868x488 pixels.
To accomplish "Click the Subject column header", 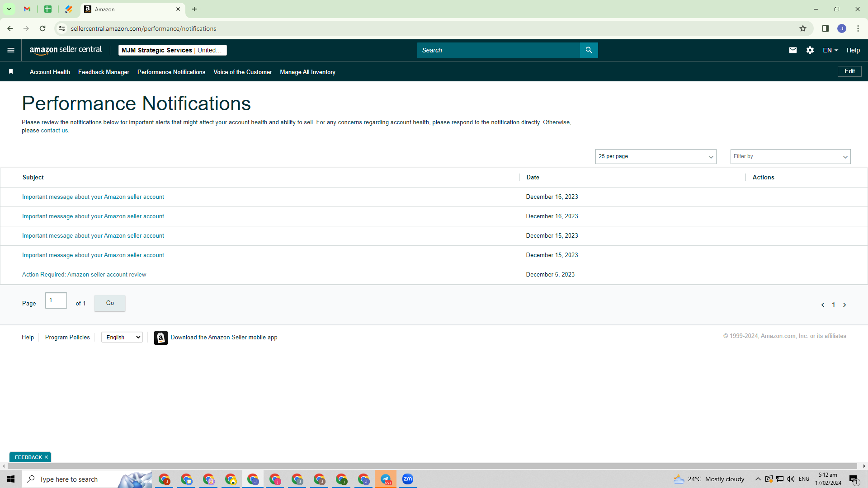I will click(x=33, y=178).
